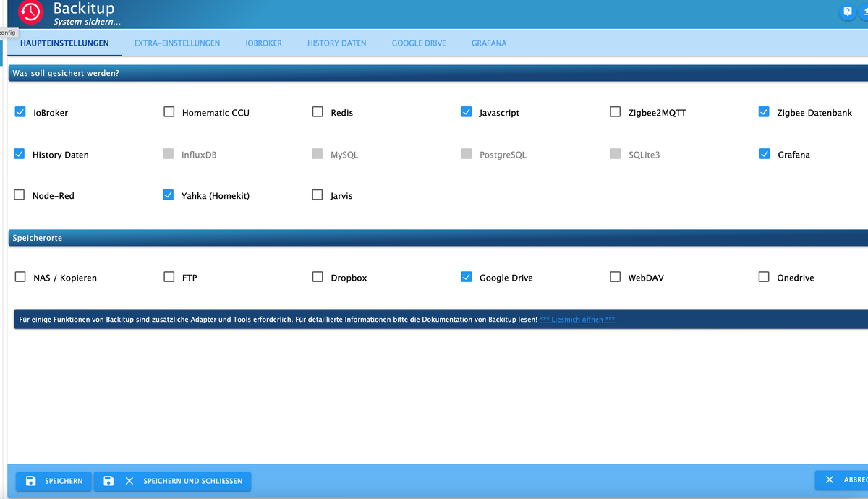Enable Homematic CCU backup
Viewport: 868px width, 499px height.
(169, 112)
